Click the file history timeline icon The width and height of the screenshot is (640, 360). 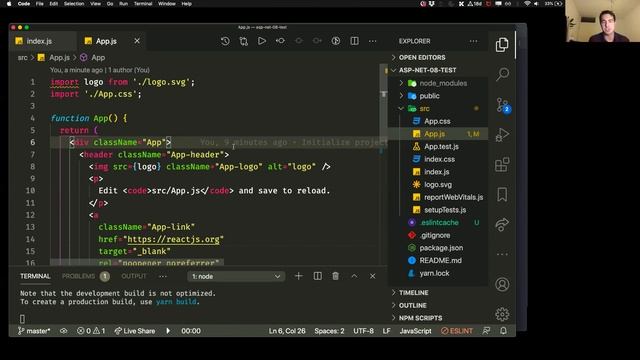pyautogui.click(x=225, y=41)
